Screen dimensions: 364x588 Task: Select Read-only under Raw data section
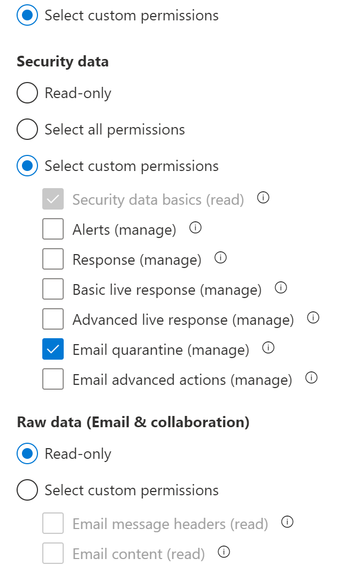pos(27,454)
